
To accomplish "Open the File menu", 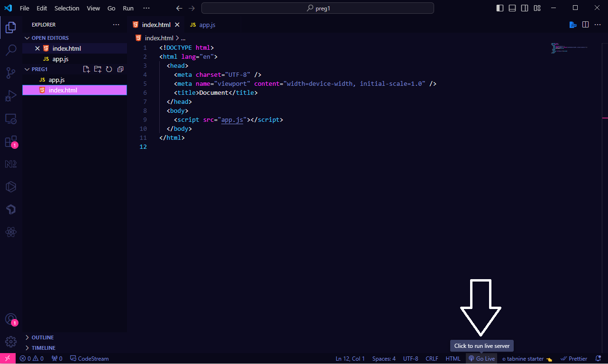I will click(24, 8).
